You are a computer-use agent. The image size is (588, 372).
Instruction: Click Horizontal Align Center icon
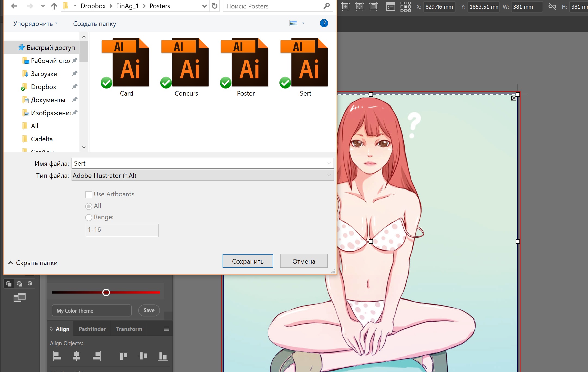pyautogui.click(x=76, y=356)
